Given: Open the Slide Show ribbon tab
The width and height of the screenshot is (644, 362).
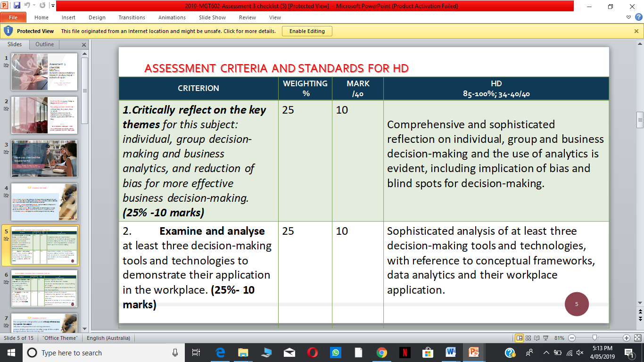Looking at the screenshot, I should pyautogui.click(x=212, y=17).
